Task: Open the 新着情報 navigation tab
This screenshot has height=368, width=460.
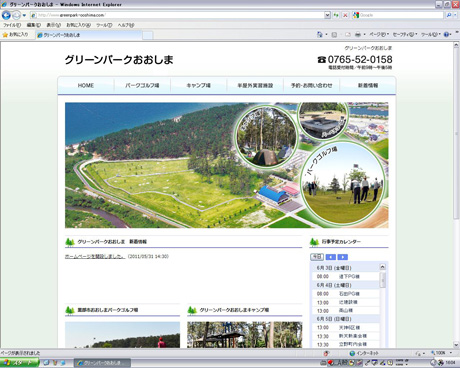Action: 368,85
